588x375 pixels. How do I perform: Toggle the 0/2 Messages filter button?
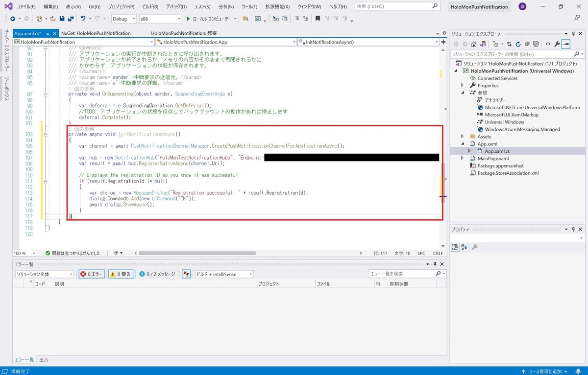point(157,274)
